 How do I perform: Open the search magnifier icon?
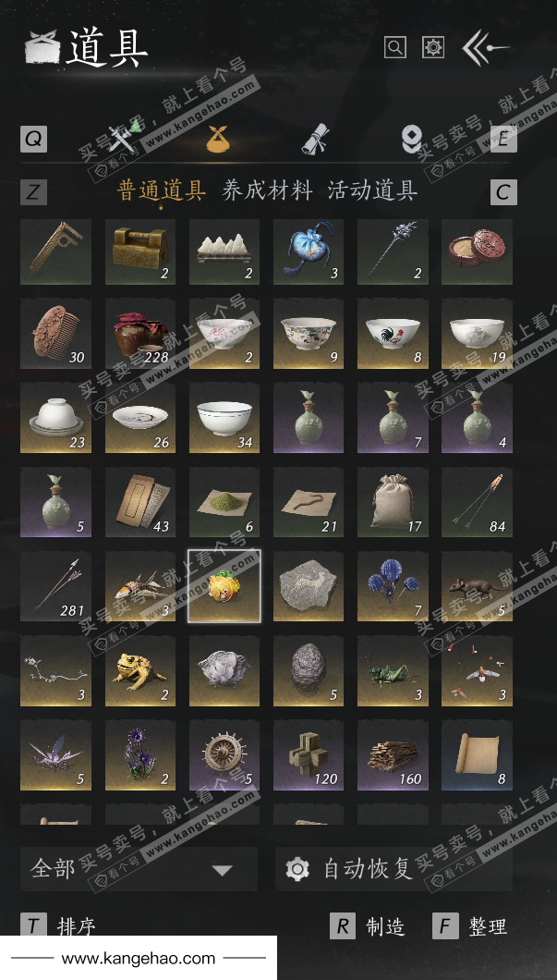[394, 47]
